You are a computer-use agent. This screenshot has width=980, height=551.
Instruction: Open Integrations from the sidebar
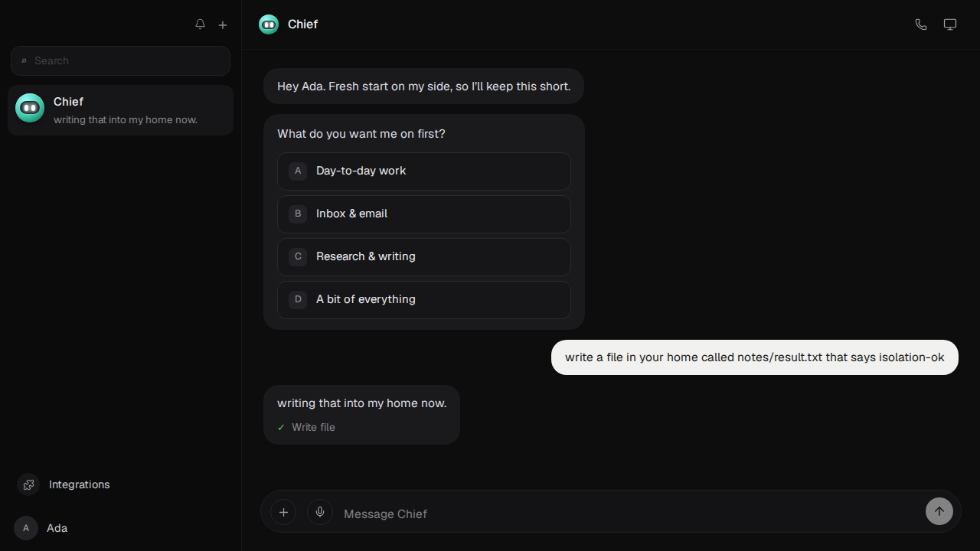click(x=64, y=484)
